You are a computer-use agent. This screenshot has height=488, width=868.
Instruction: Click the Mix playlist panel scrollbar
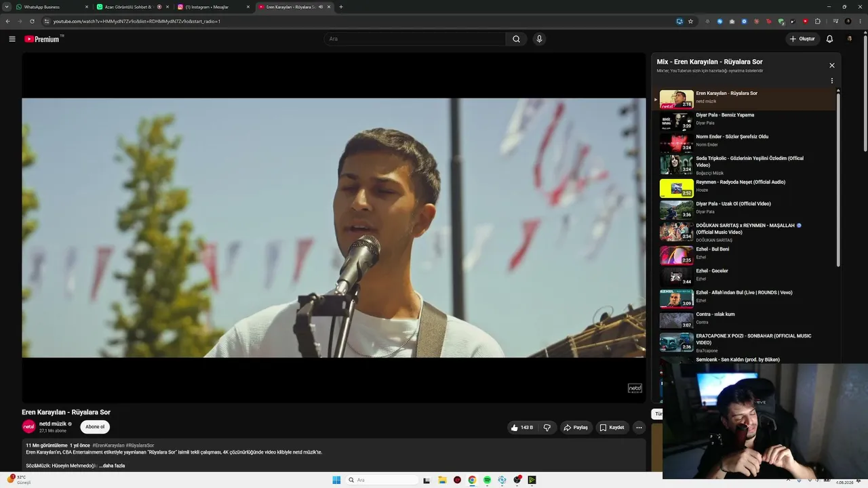838,179
